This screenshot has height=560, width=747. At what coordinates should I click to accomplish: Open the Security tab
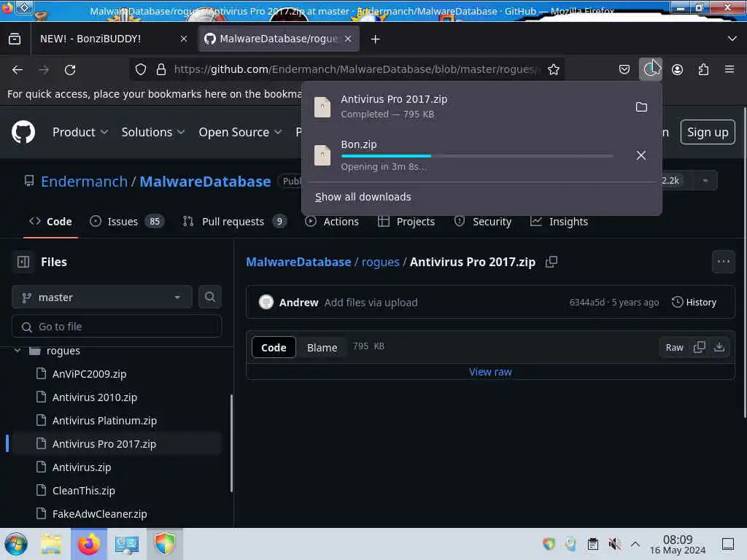483,222
